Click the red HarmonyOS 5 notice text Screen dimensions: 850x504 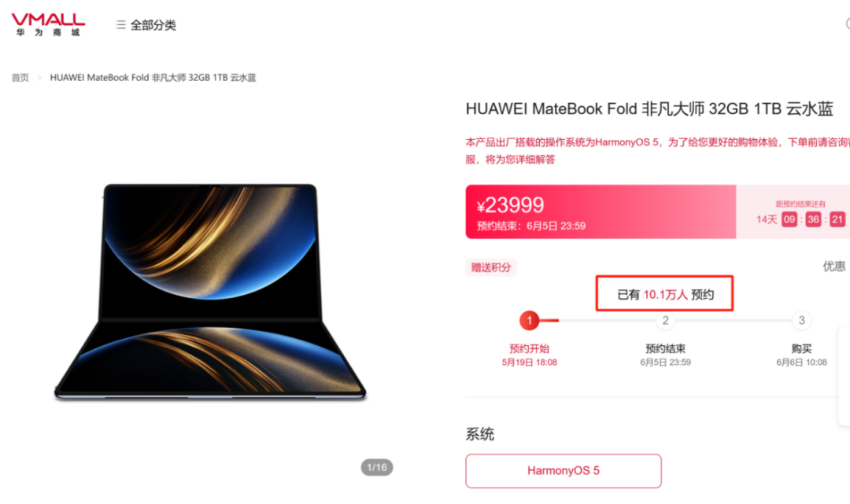657,150
